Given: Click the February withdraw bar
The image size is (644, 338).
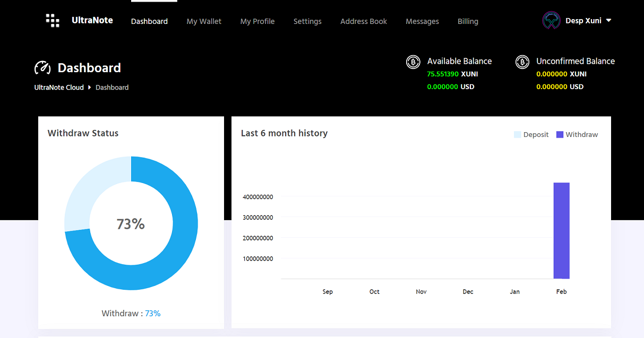Looking at the screenshot, I should tap(562, 231).
